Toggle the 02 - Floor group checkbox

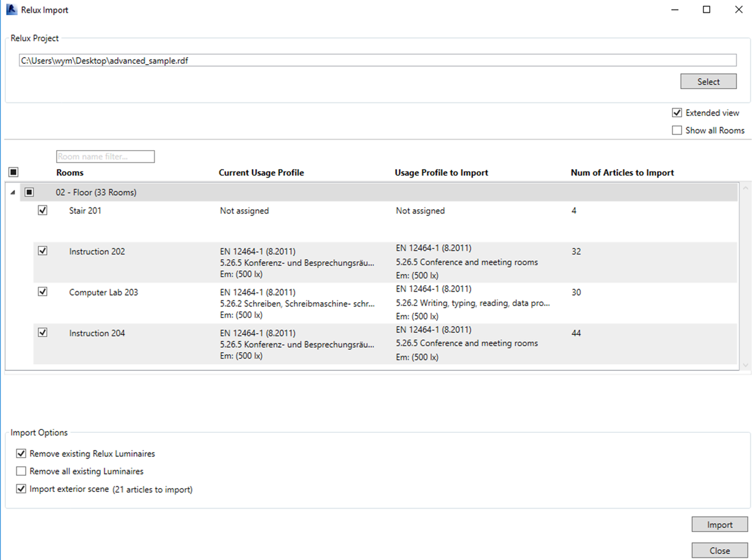[x=29, y=192]
